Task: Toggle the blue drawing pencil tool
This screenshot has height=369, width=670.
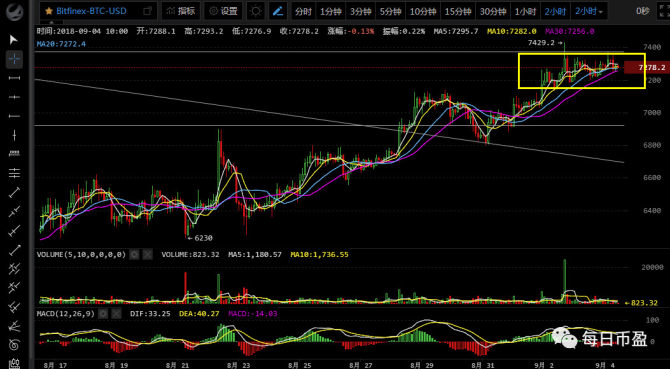Action: point(279,11)
